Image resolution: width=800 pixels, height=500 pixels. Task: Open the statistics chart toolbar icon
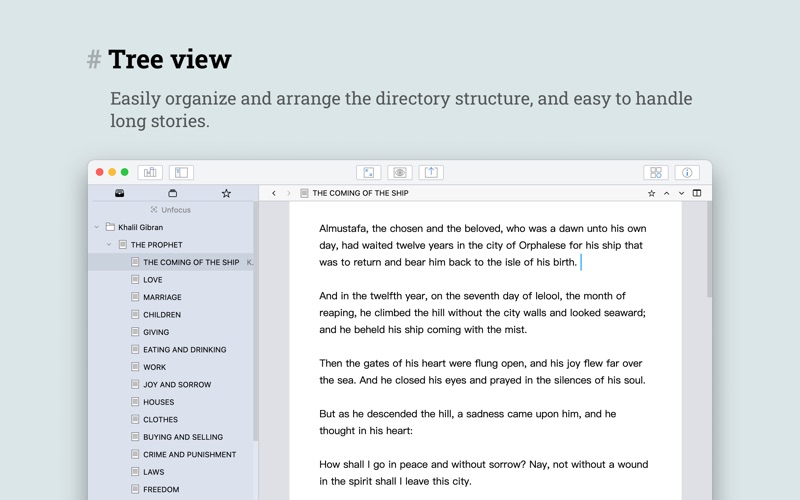(x=150, y=172)
